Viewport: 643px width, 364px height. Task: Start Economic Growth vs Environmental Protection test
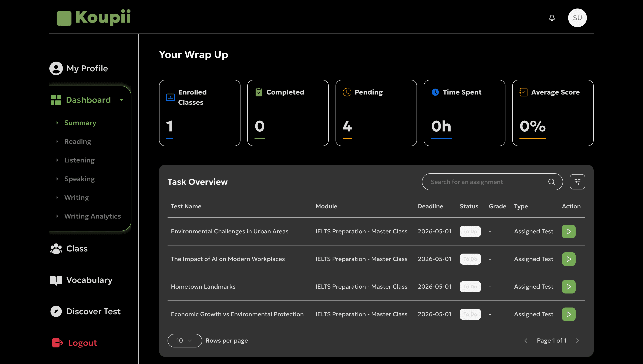click(x=568, y=314)
